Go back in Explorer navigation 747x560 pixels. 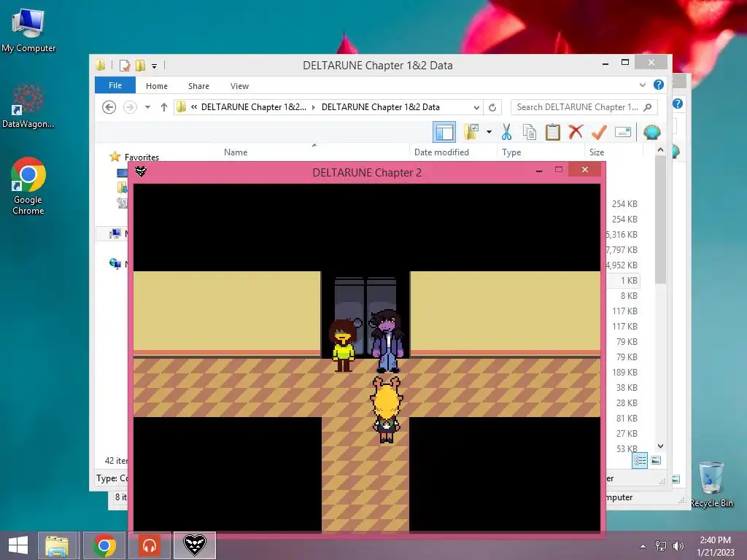tap(109, 107)
